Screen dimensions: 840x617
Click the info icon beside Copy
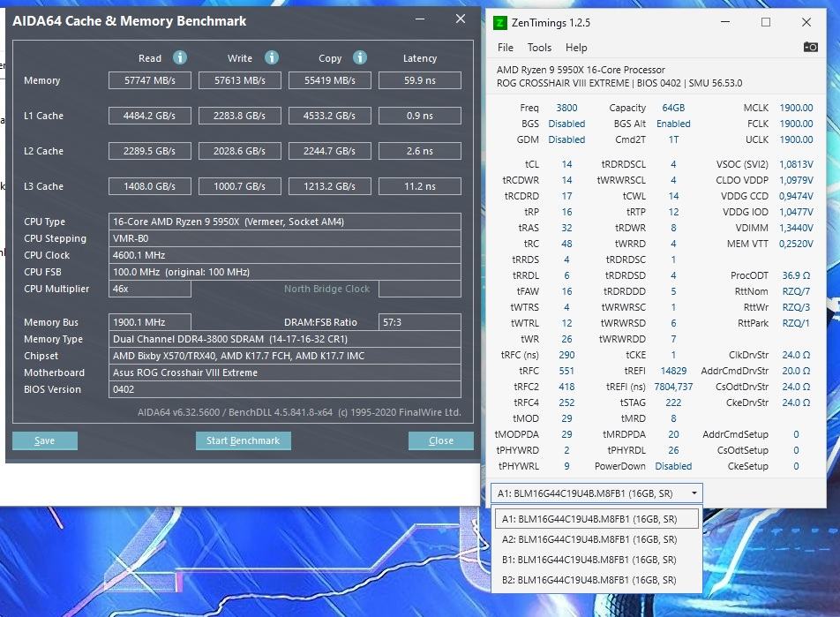[360, 57]
